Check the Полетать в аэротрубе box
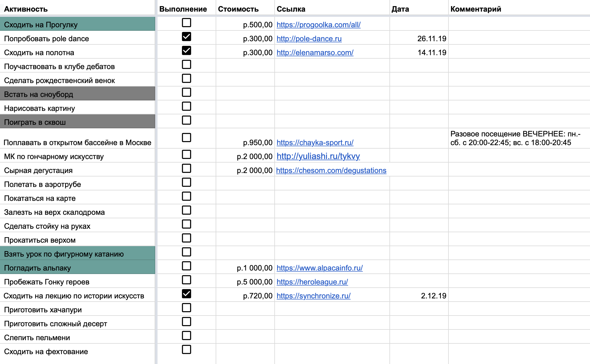 click(x=186, y=182)
